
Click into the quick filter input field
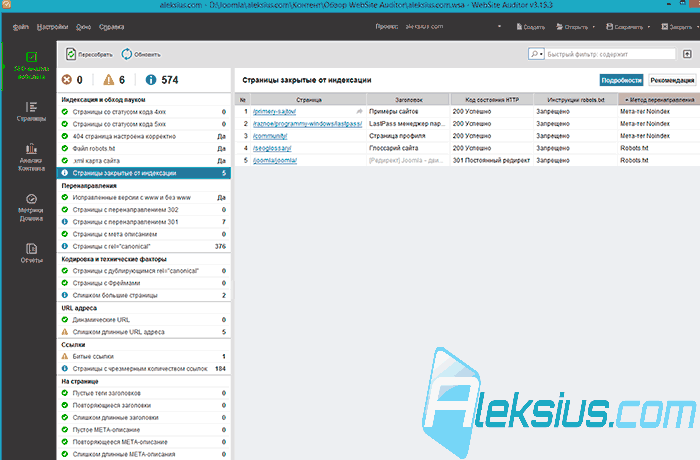pos(610,54)
